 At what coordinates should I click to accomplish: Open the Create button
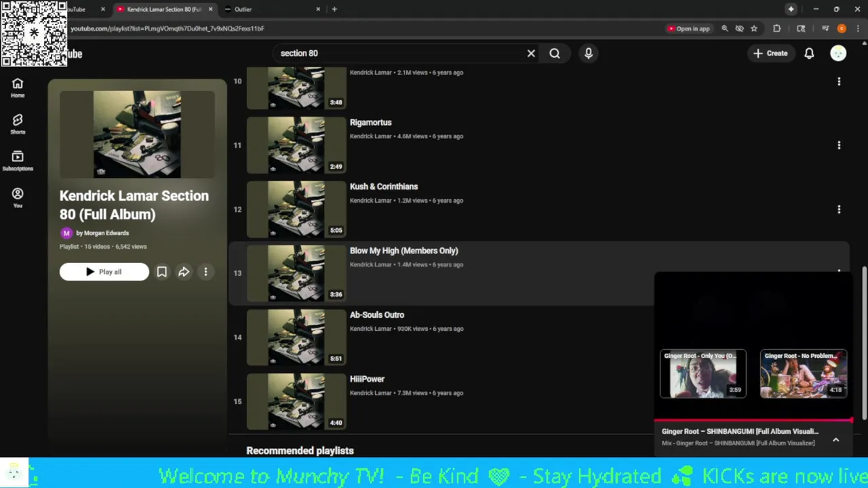click(770, 53)
